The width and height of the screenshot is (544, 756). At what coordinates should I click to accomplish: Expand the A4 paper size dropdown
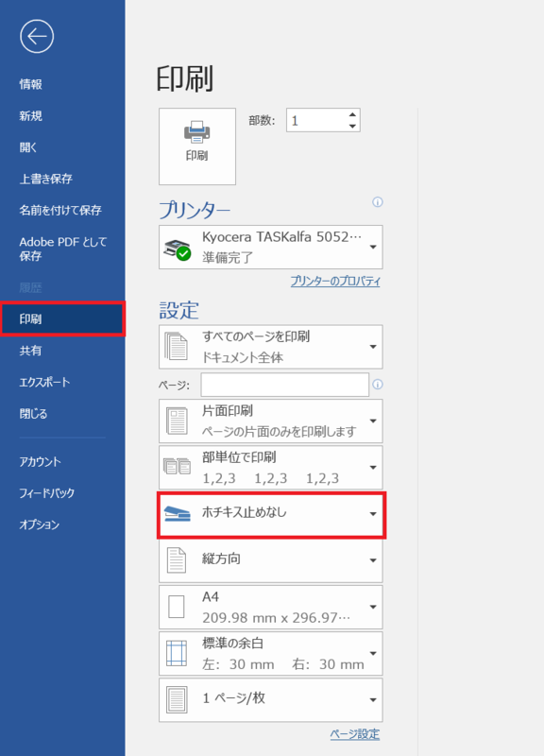[x=271, y=607]
